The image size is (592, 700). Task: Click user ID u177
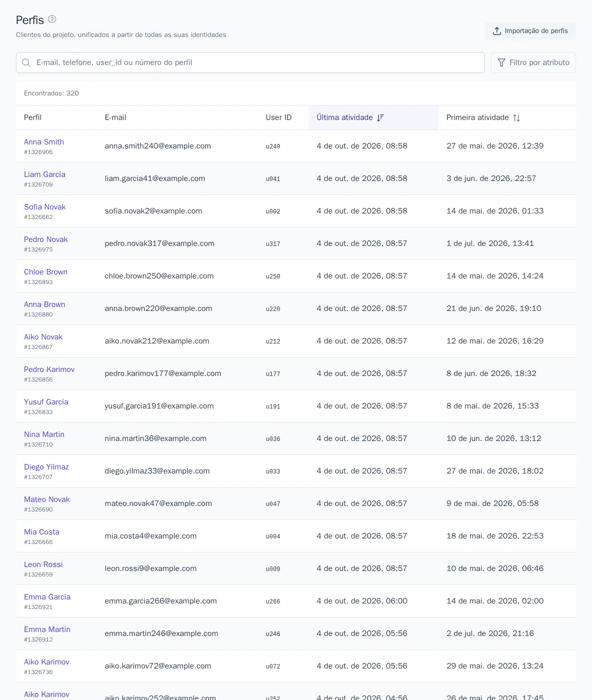(x=273, y=374)
